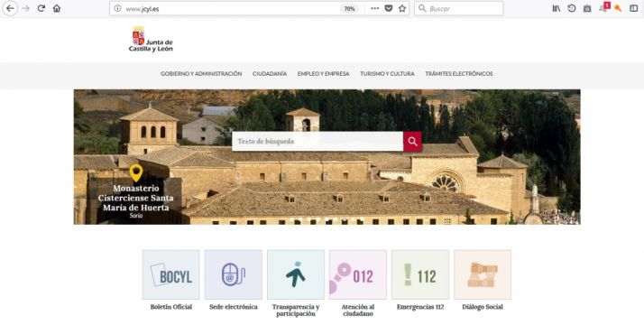Save page to Pocket
This screenshot has height=325, width=644.
point(388,8)
